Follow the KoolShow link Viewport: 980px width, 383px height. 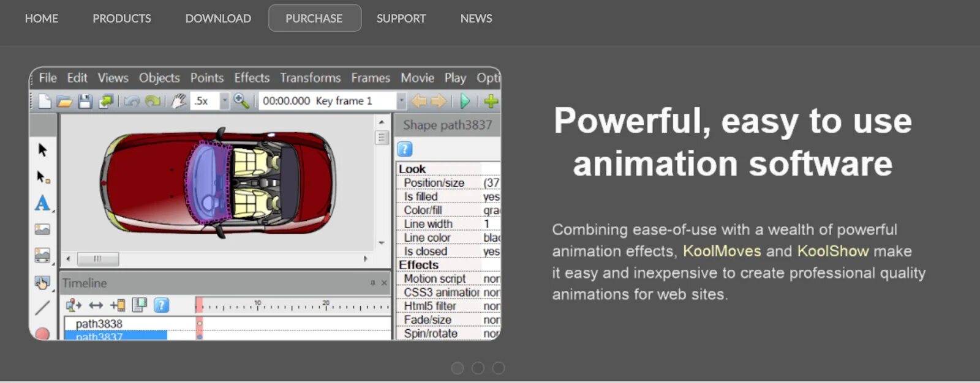click(833, 251)
